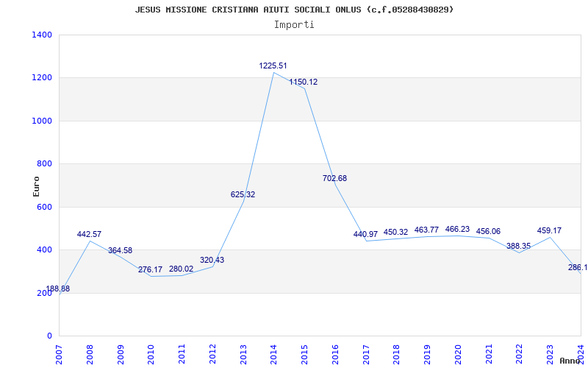The height and width of the screenshot is (368, 588).
Task: Click the 1400 Euro axis value
Action: pos(42,35)
